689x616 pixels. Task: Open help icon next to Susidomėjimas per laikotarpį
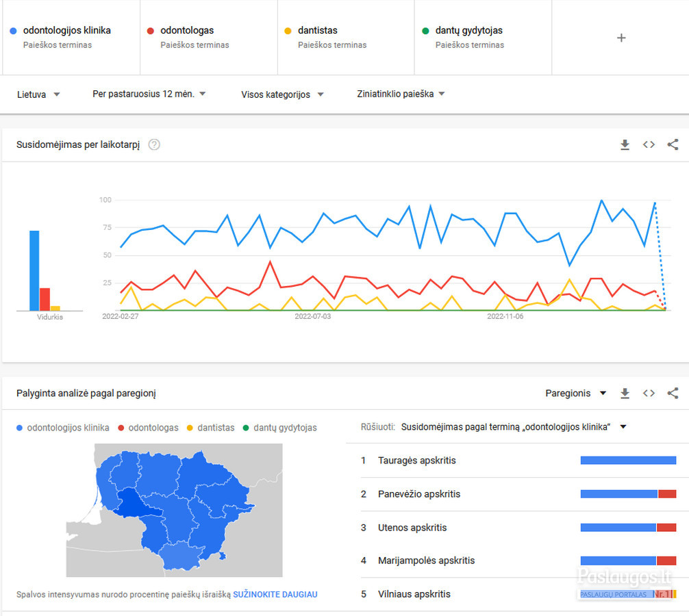click(154, 144)
